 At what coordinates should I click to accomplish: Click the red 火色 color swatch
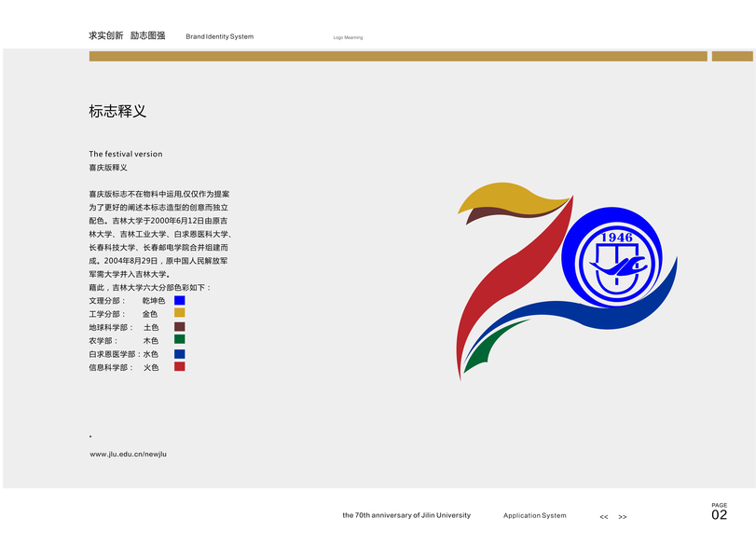tap(179, 366)
